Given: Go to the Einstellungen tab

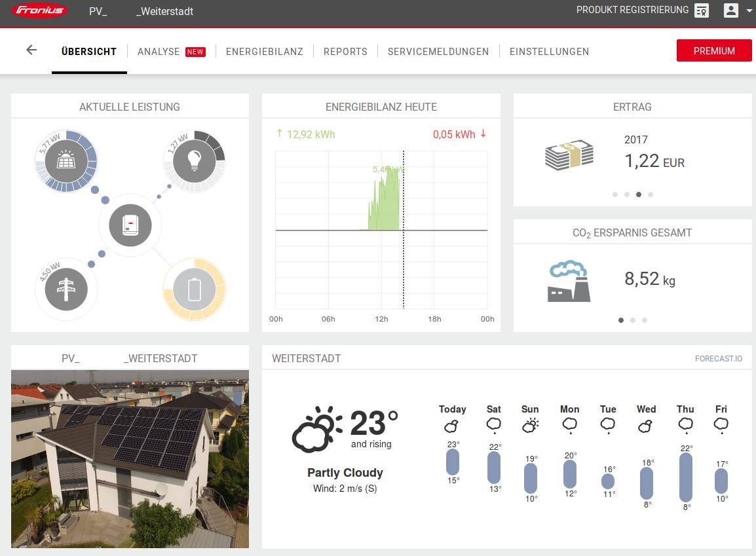Looking at the screenshot, I should pos(549,52).
